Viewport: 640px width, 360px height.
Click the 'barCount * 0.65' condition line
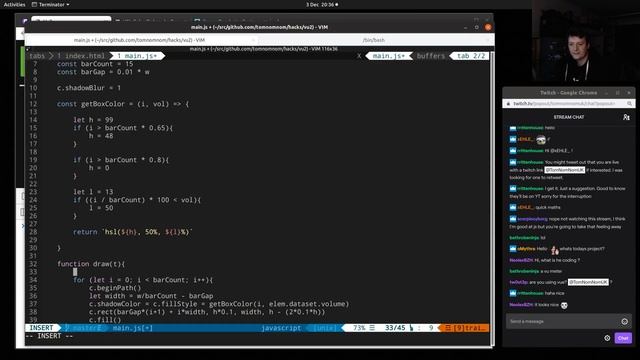point(123,128)
